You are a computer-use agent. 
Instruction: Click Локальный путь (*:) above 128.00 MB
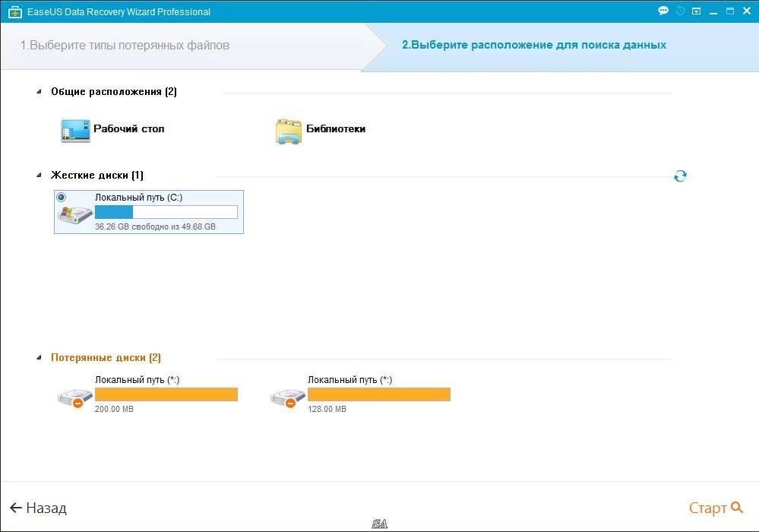(x=350, y=380)
